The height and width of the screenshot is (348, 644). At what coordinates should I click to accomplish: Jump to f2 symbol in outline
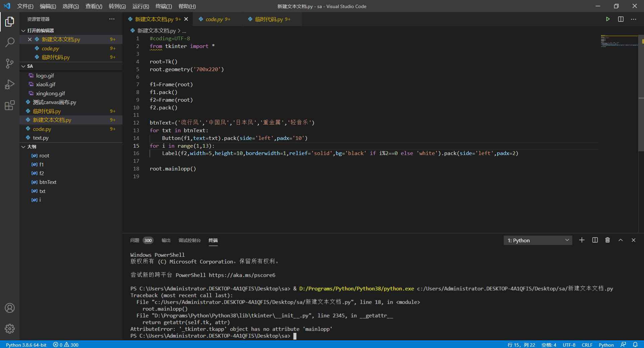click(71, 173)
